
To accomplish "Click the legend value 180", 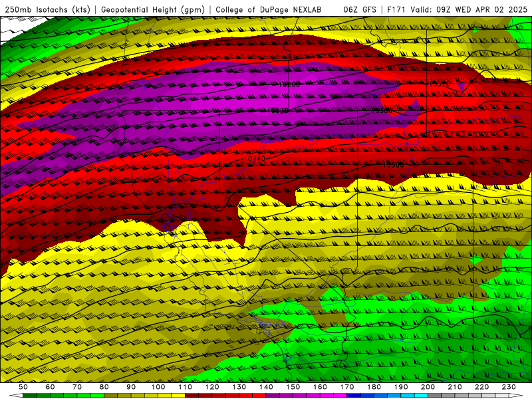I will 374,387.
